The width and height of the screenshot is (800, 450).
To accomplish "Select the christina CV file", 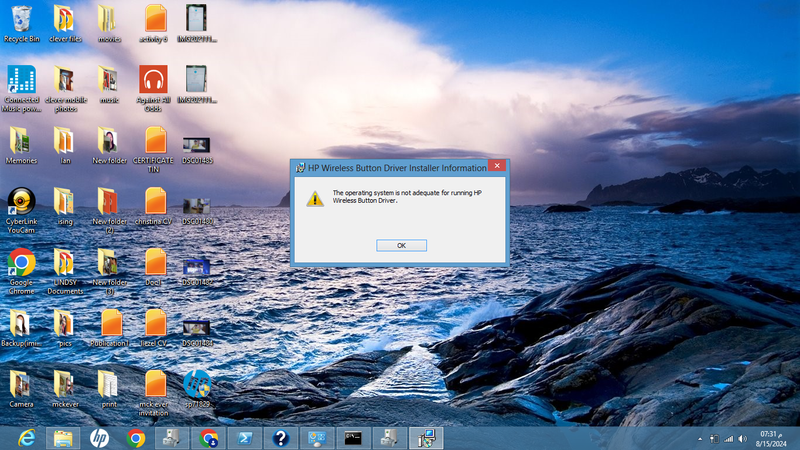I will (x=154, y=207).
